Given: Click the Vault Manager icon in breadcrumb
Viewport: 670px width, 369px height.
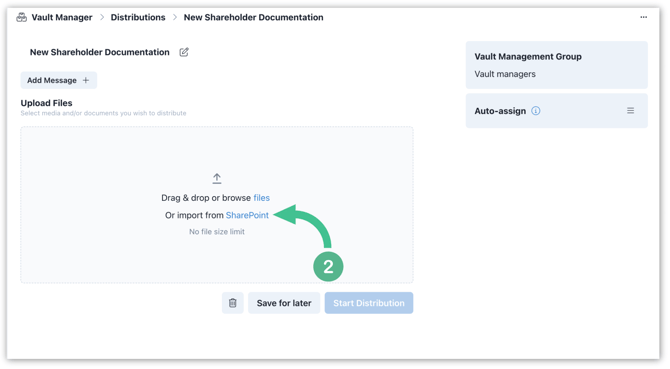Looking at the screenshot, I should point(21,18).
